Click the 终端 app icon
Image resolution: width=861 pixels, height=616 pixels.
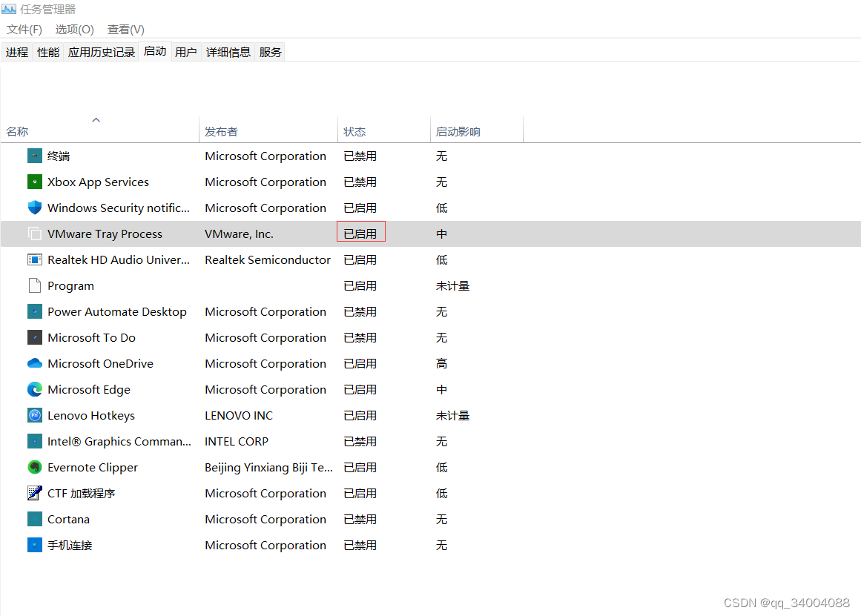pyautogui.click(x=35, y=156)
